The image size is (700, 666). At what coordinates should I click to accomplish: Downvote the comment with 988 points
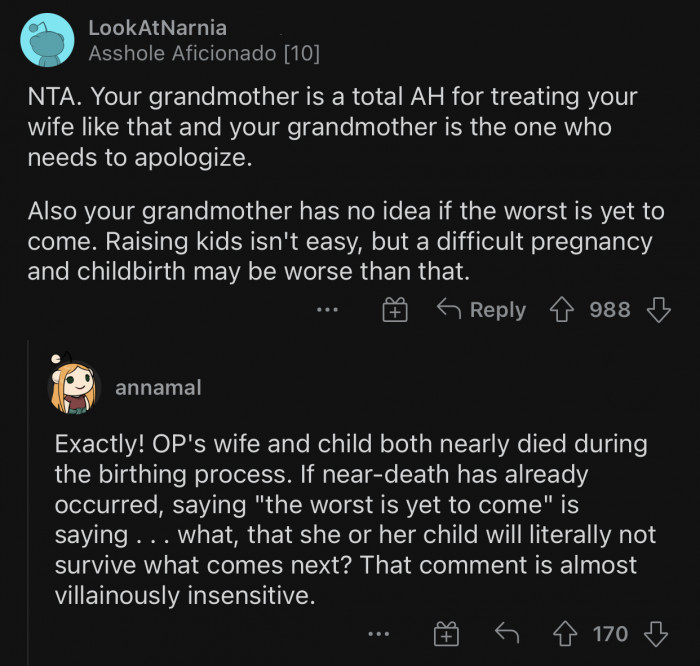(658, 310)
